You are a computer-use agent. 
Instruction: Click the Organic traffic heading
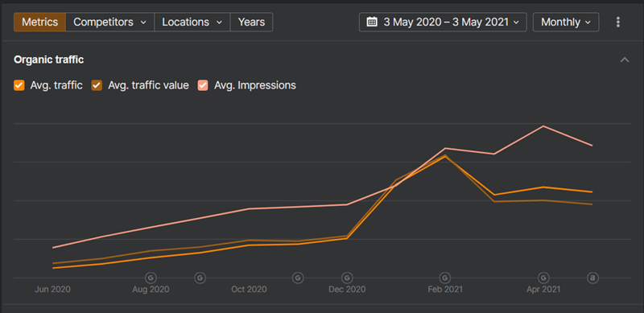point(49,60)
